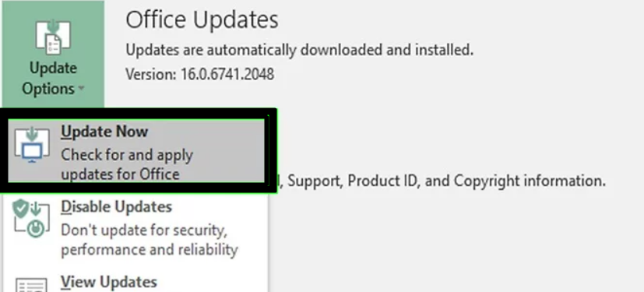644x292 pixels.
Task: Select the Update Now menu entry
Action: pyautogui.click(x=136, y=151)
